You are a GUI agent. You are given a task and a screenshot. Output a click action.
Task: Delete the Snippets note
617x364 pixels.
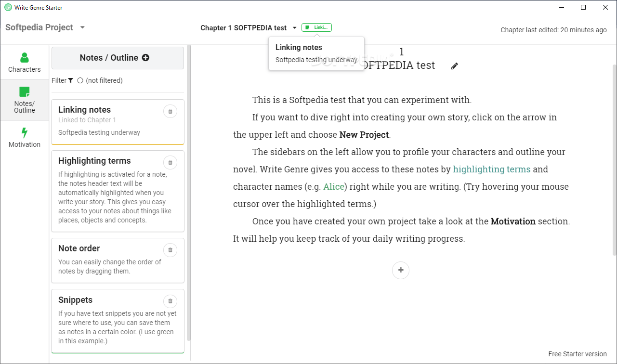click(170, 301)
